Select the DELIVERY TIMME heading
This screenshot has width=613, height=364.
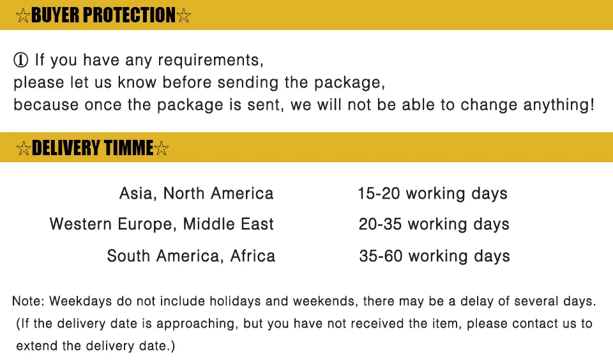(93, 149)
